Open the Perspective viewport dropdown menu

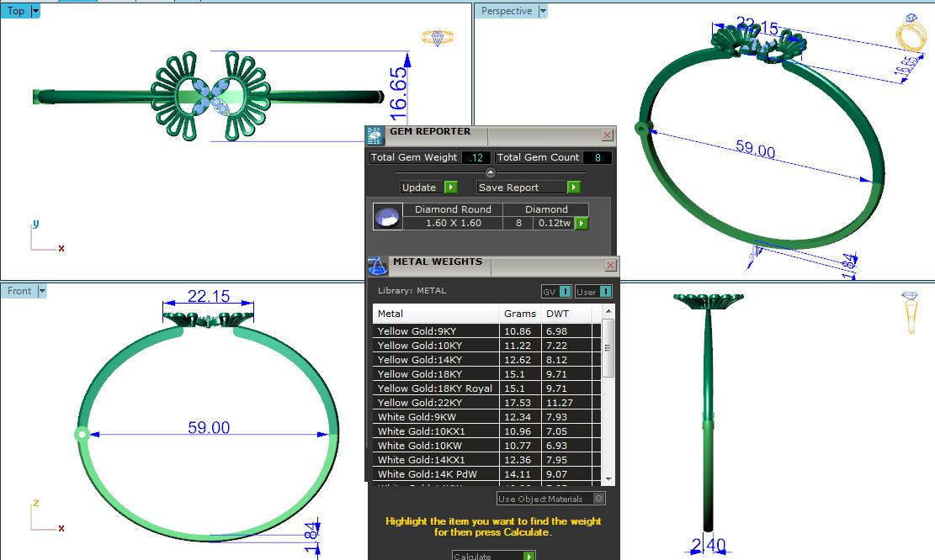[x=543, y=11]
